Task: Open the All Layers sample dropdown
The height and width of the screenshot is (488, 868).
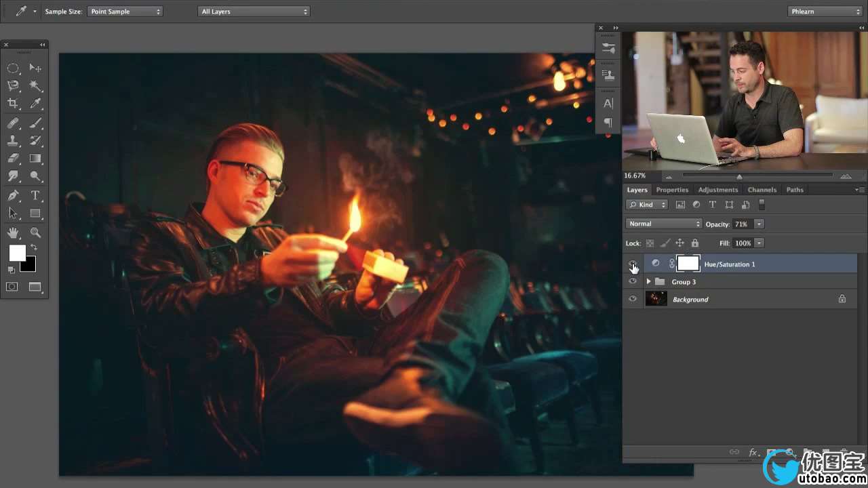Action: coord(254,12)
